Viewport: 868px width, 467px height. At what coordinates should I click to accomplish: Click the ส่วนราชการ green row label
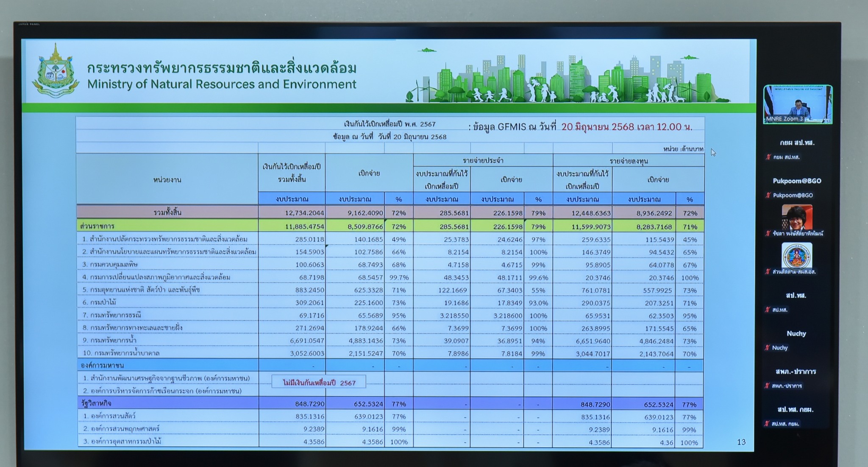(97, 226)
